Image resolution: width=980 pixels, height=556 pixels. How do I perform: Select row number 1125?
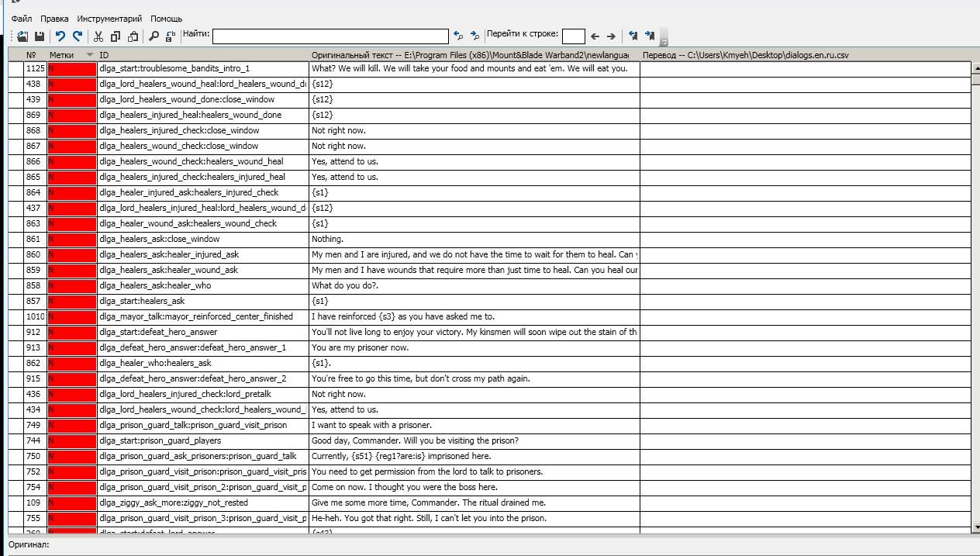pos(35,68)
